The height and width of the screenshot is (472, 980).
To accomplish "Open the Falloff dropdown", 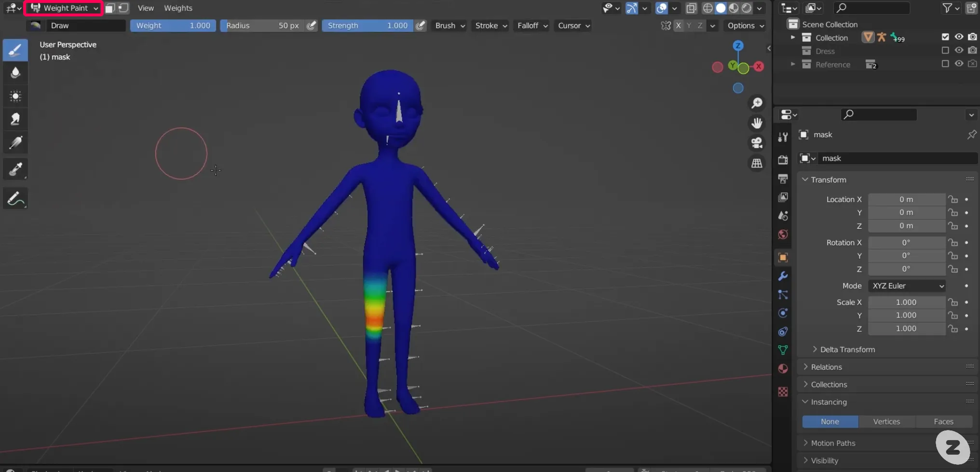I will pos(532,26).
